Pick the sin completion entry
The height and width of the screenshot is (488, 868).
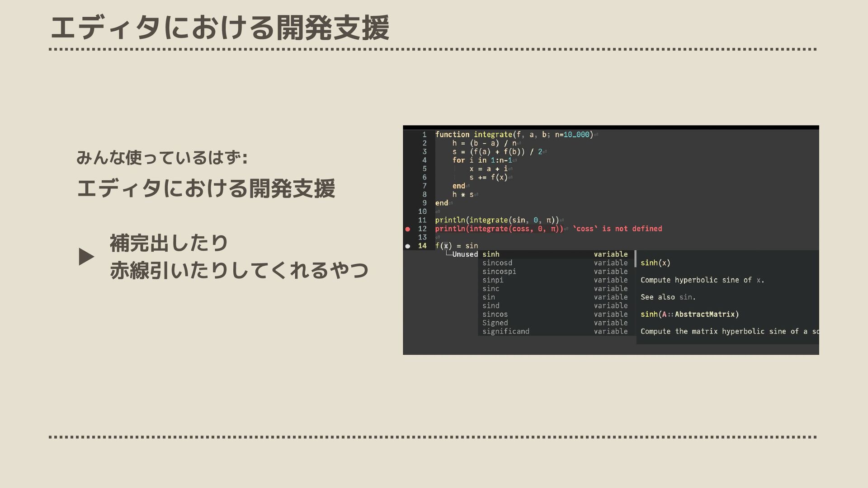(488, 297)
